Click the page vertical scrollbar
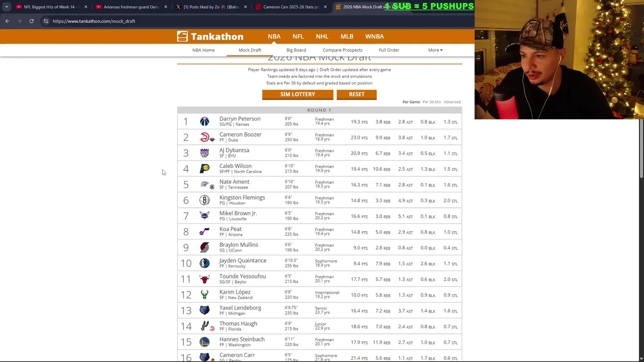Image resolution: width=644 pixels, height=362 pixels. pos(641,148)
